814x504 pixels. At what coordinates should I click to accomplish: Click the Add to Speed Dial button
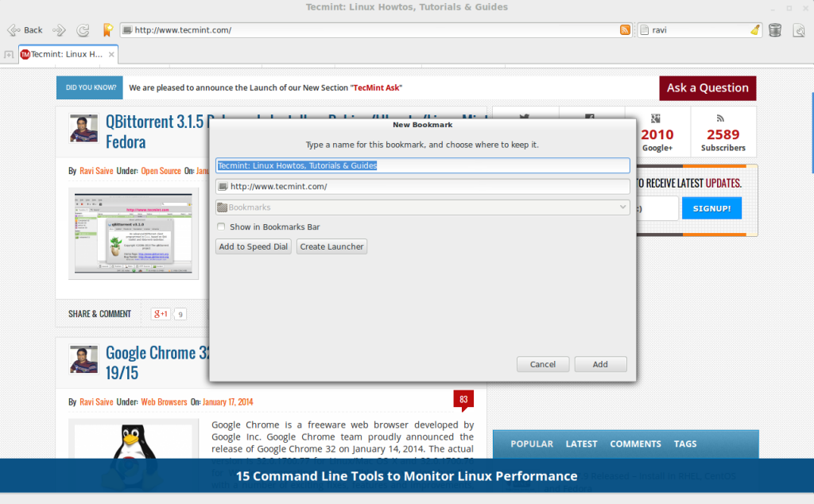(x=254, y=246)
